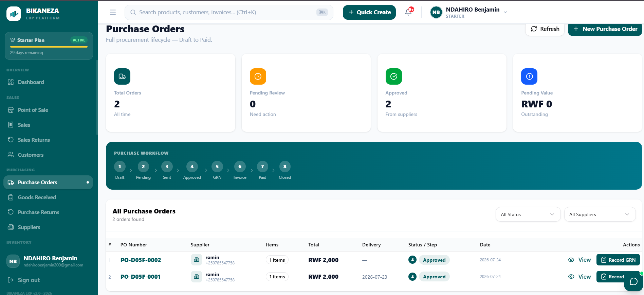Click the Quick Create button
644x295 pixels.
click(x=369, y=12)
